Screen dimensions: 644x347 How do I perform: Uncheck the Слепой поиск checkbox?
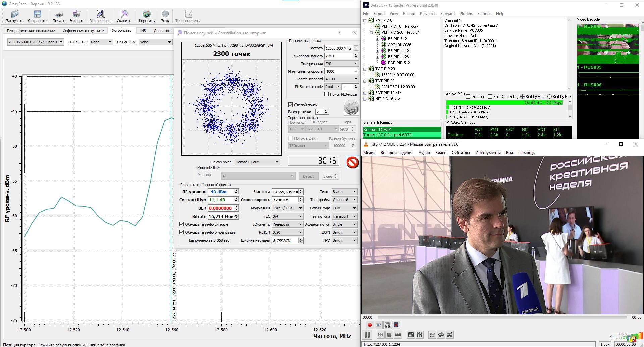(x=291, y=105)
